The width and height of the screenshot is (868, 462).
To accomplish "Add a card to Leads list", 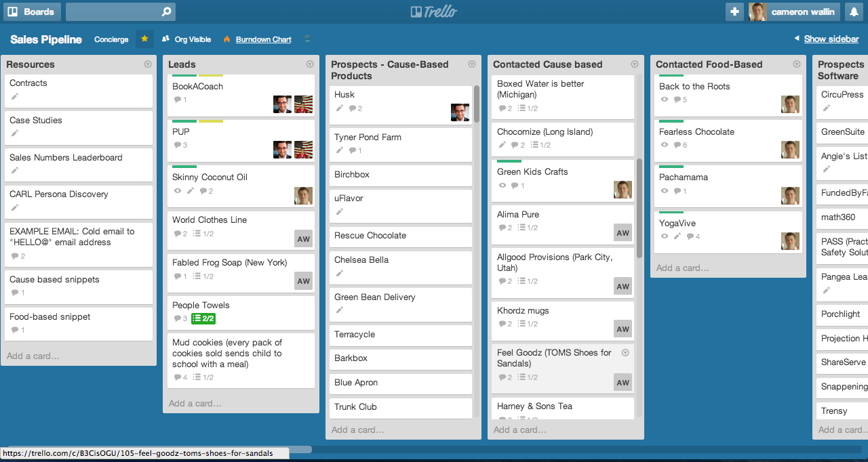I will click(195, 403).
